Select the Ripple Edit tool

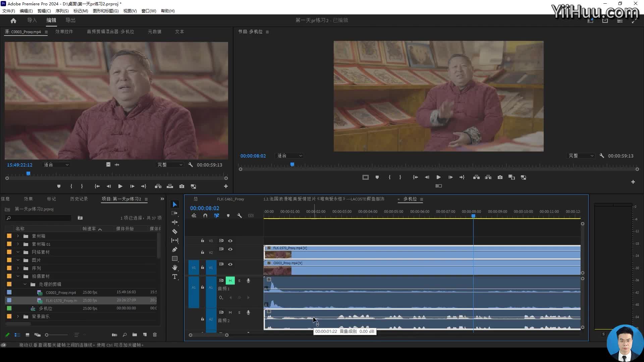pyautogui.click(x=175, y=222)
